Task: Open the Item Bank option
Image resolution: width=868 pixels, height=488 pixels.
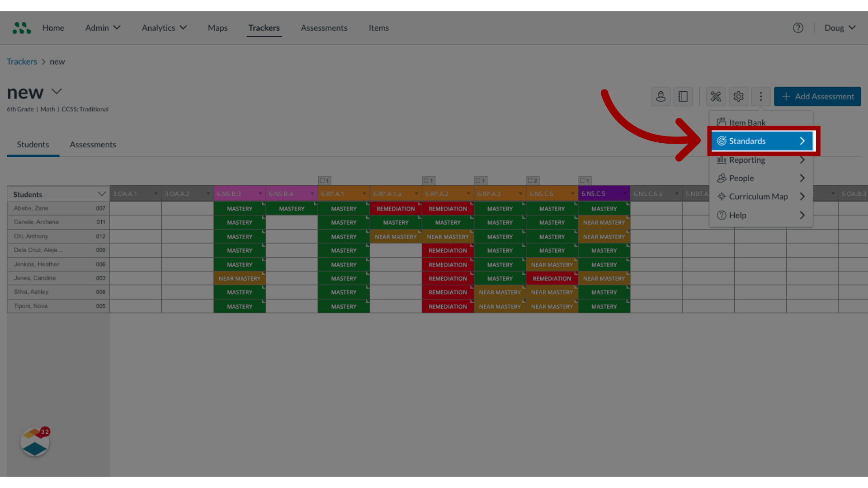Action: click(747, 122)
